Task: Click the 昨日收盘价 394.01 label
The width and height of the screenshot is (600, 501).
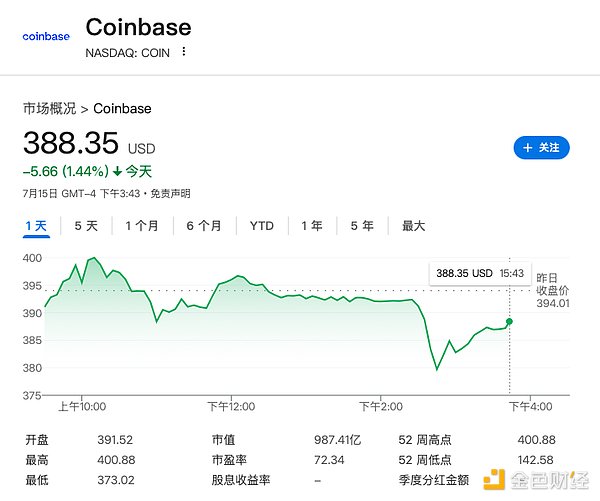Action: click(x=552, y=289)
